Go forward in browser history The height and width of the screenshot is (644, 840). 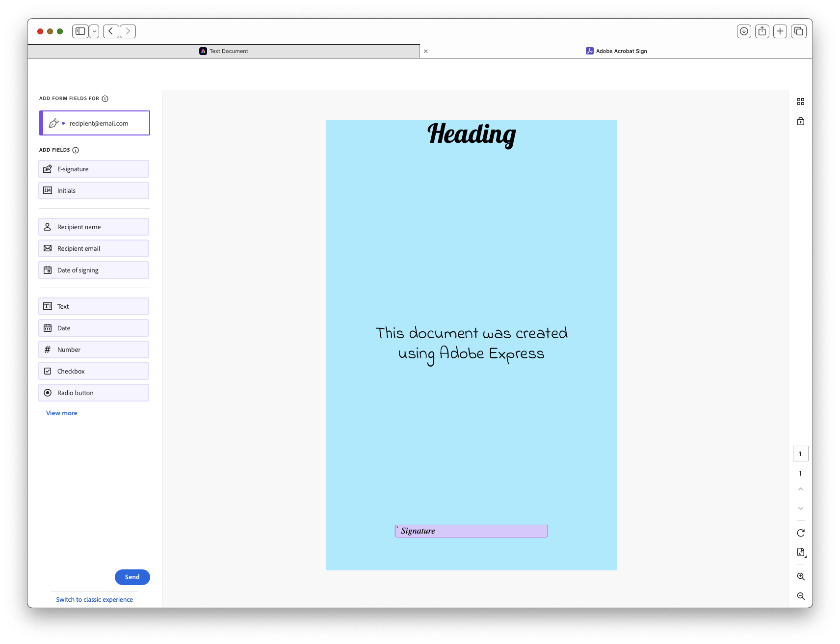click(x=128, y=31)
